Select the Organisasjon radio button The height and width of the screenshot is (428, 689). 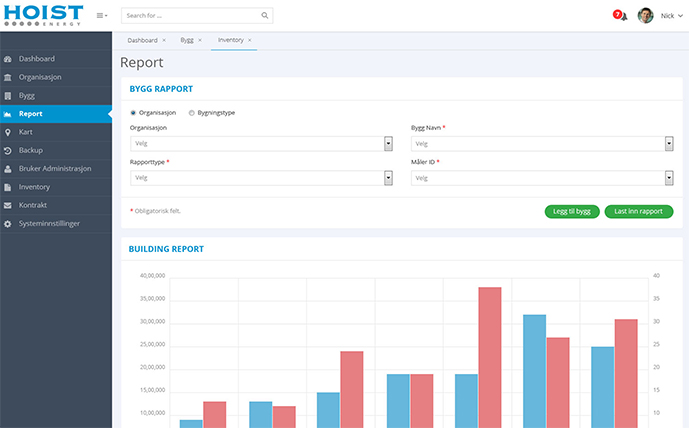133,113
